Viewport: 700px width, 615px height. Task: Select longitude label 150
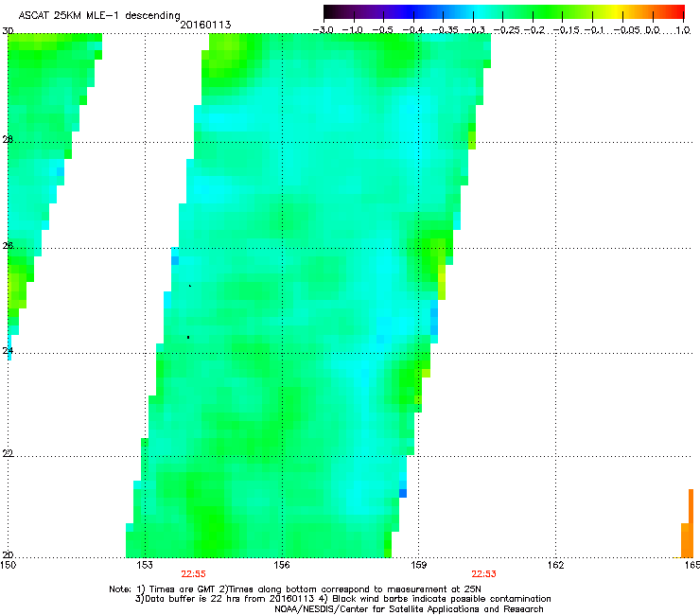tap(8, 565)
